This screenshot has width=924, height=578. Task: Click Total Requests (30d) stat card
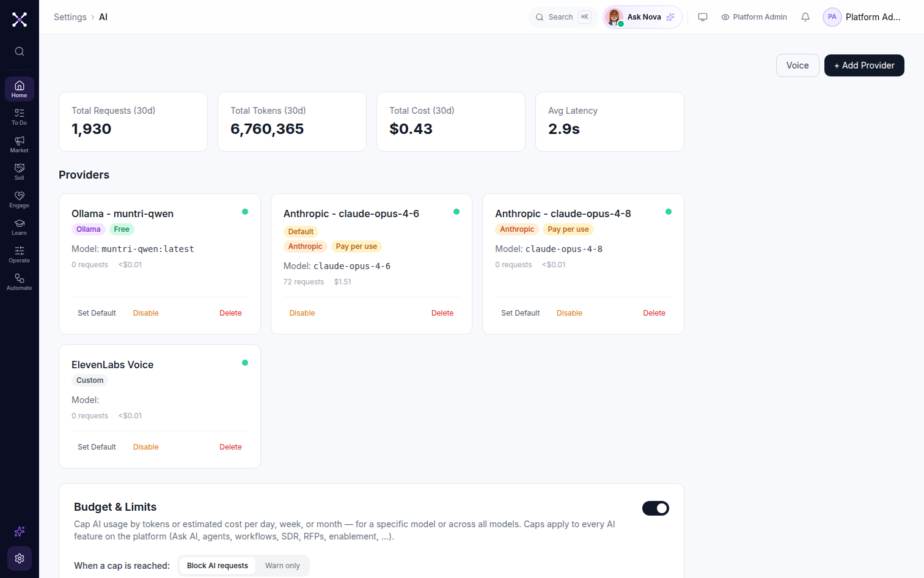click(133, 122)
